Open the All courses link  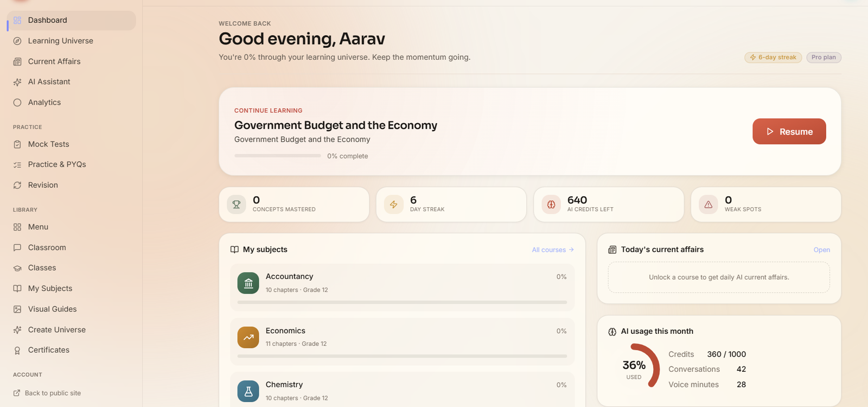pyautogui.click(x=553, y=250)
